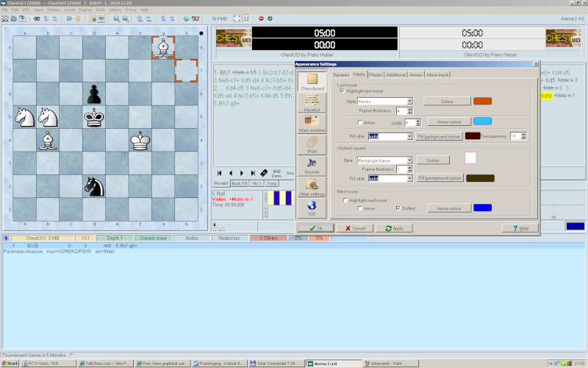Adjust Last move Frame thickness stepper
This screenshot has height=368, width=588.
[x=409, y=111]
